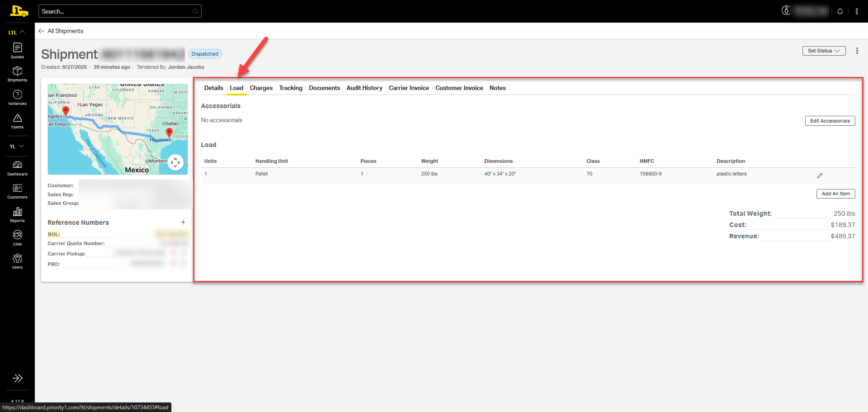Select the Load tab
The image size is (868, 412).
point(236,88)
